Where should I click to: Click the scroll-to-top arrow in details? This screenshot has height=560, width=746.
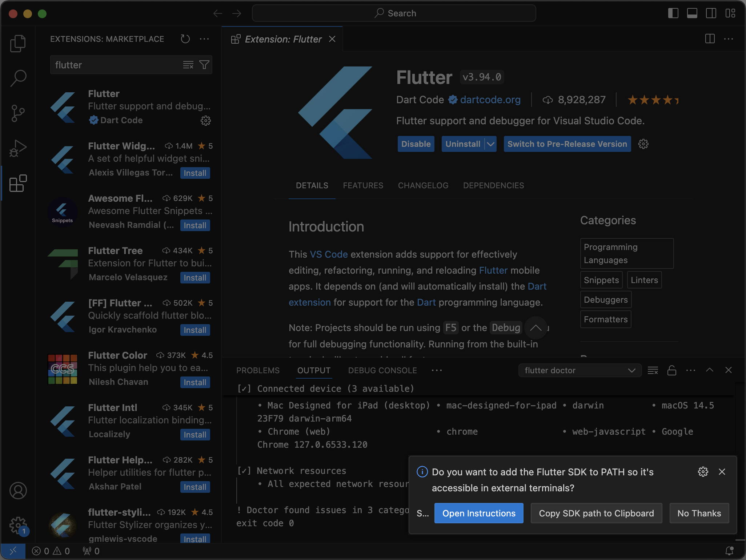(x=536, y=328)
